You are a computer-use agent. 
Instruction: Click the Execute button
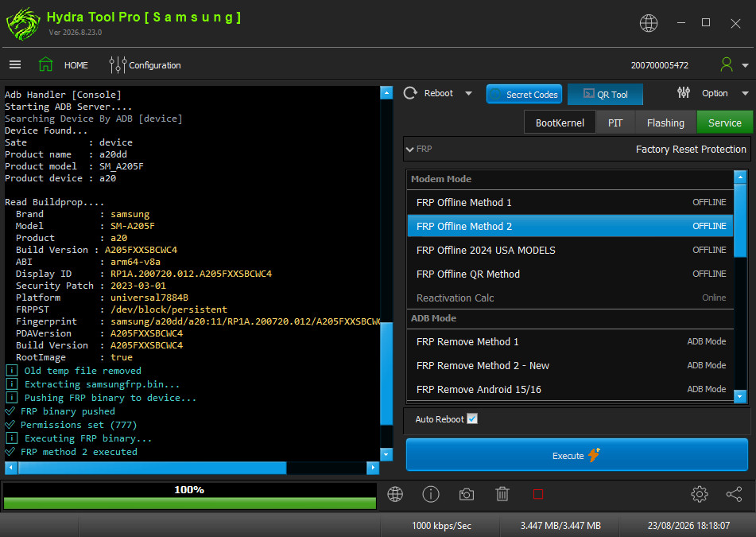[577, 455]
